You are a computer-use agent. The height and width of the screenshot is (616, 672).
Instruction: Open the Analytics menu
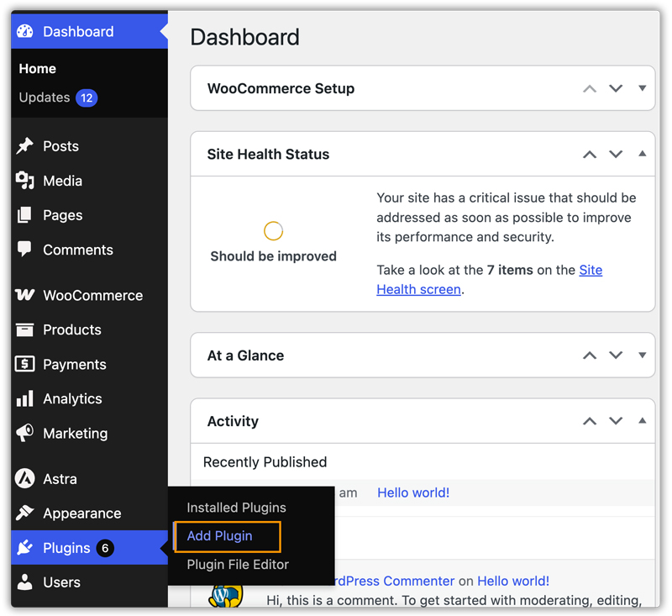[89, 398]
